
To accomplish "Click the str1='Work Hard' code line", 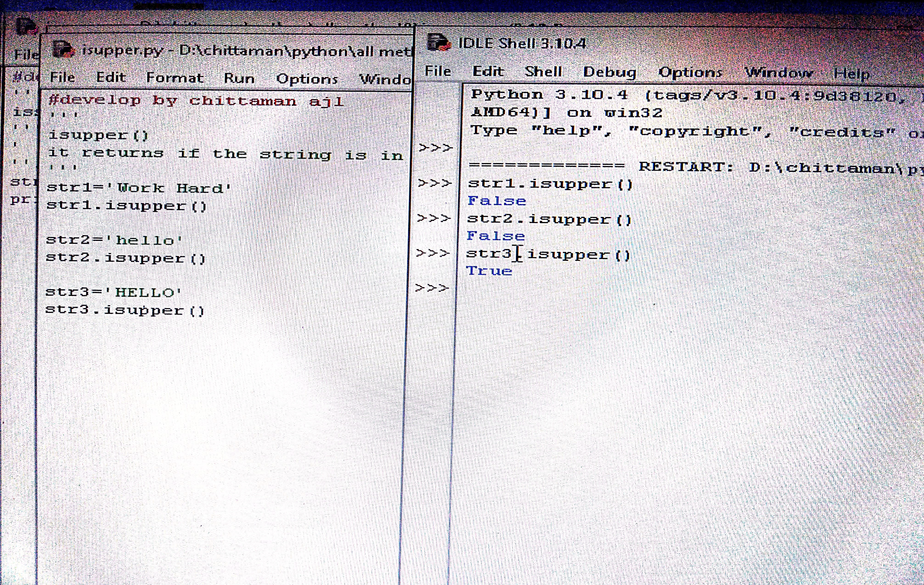I will click(139, 188).
